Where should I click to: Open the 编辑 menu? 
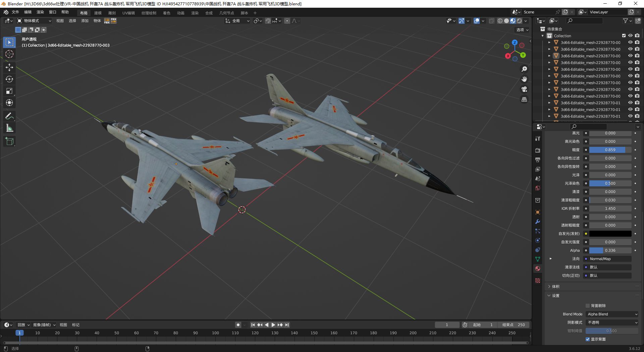(28, 12)
